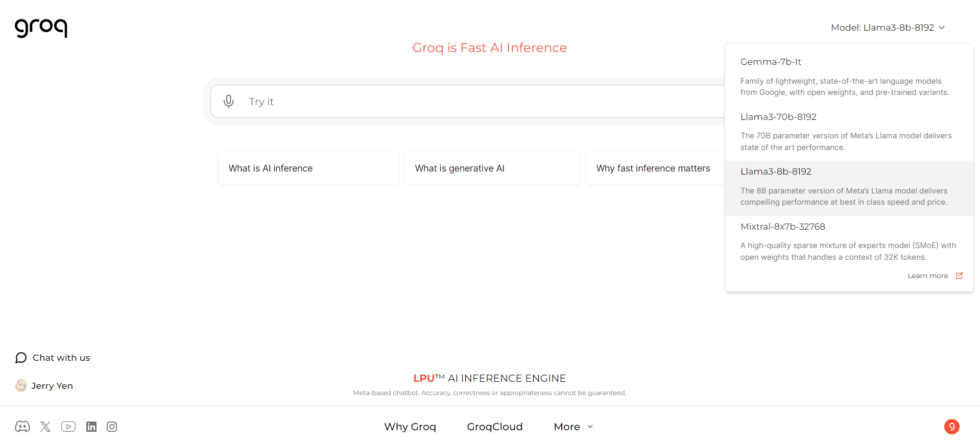Collapse the Model: Llama3-8b-8192 dropdown
Screen dimensions: 980x443
tap(888, 28)
